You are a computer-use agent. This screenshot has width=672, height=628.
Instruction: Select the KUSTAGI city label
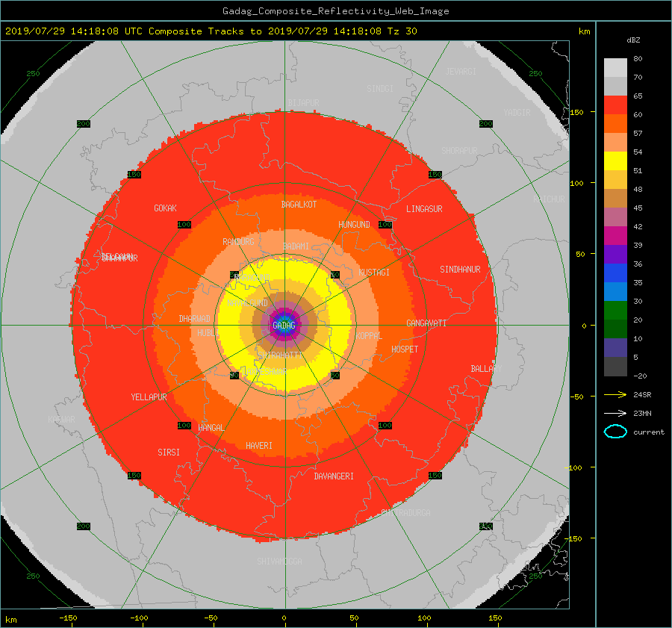[x=374, y=273]
